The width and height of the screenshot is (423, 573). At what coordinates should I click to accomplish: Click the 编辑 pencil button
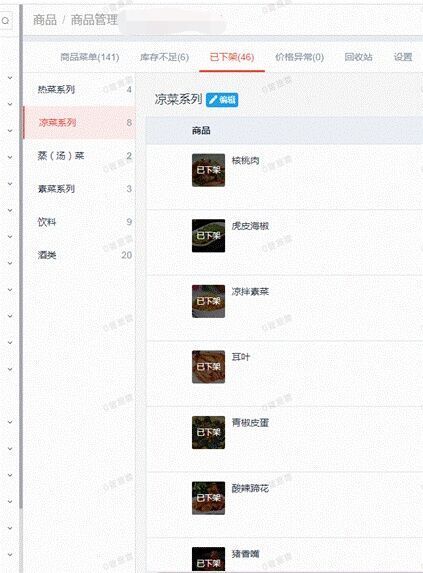[222, 100]
